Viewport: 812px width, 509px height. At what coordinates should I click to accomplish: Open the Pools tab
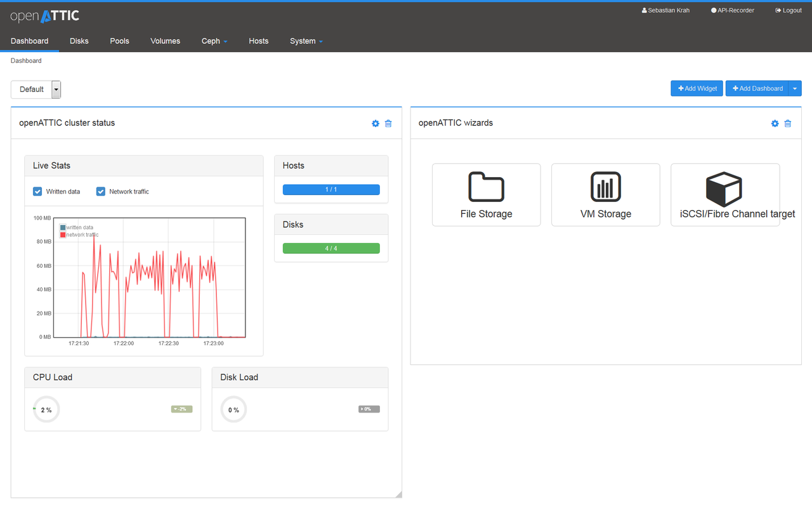coord(119,41)
